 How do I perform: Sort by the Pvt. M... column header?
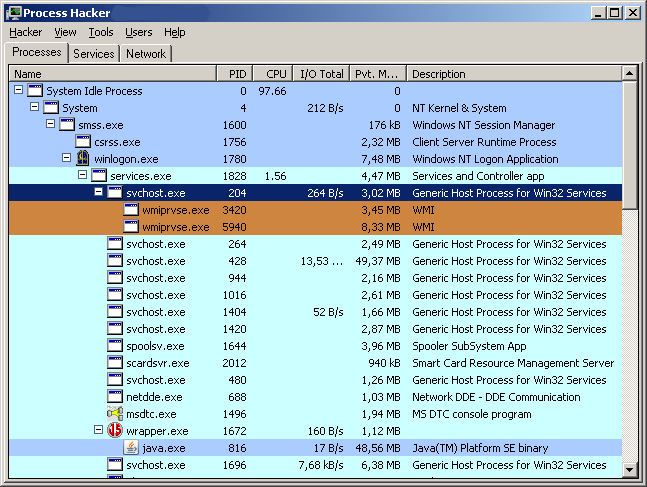point(378,74)
